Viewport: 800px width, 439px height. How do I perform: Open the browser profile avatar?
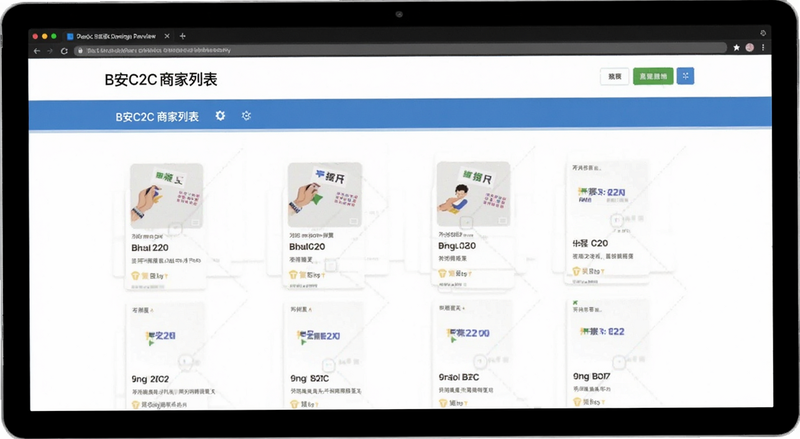(x=749, y=47)
